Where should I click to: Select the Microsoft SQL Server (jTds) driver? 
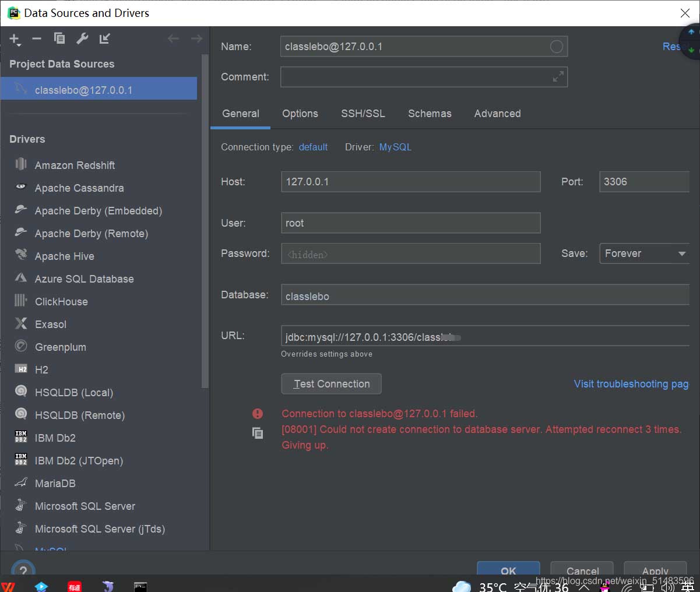pos(99,528)
